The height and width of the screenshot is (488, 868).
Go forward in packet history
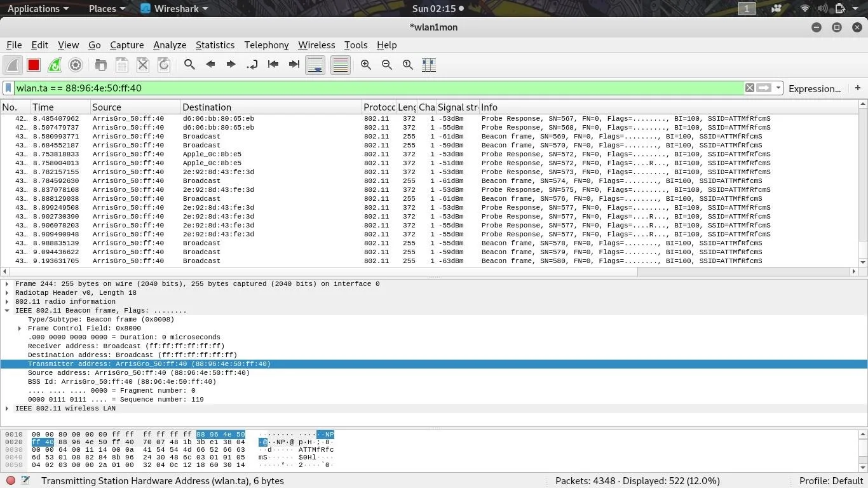[x=231, y=64]
